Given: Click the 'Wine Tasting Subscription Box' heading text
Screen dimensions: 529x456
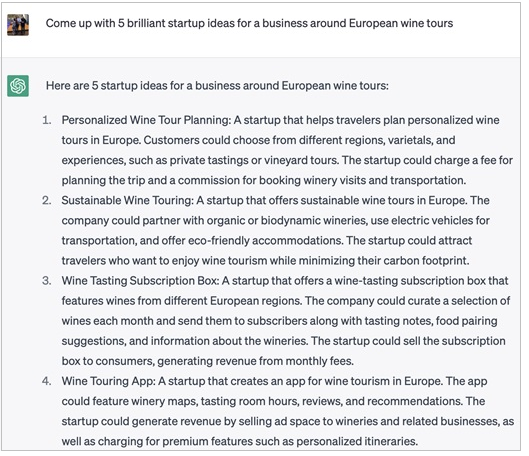Looking at the screenshot, I should [140, 281].
